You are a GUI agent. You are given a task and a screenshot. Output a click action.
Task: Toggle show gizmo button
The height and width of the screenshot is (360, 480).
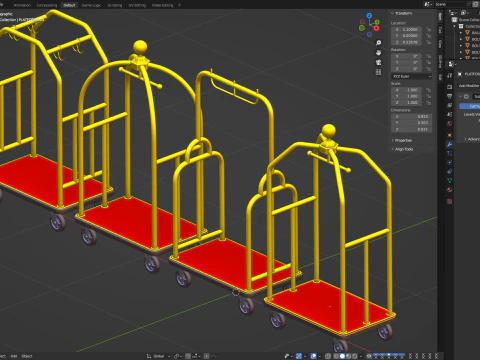(x=299, y=356)
